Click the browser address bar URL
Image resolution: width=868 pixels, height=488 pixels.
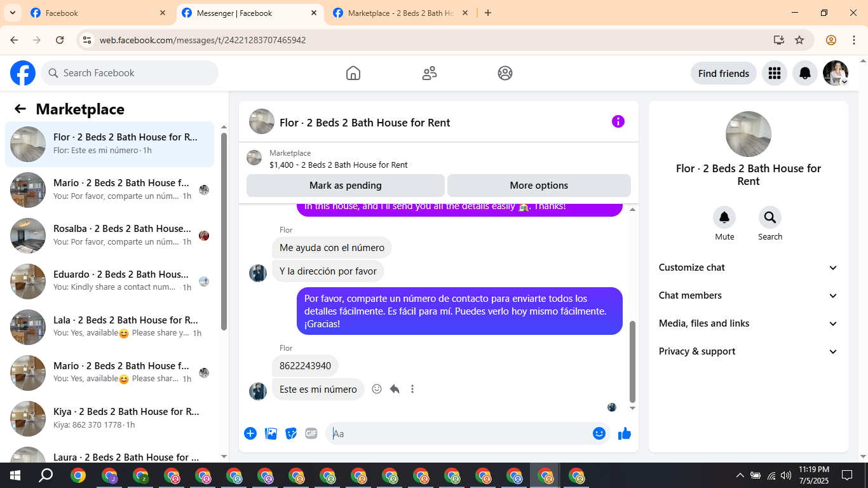[x=203, y=40]
